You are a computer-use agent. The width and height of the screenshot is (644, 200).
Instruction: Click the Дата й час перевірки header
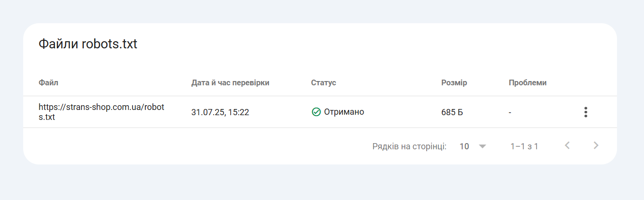230,83
